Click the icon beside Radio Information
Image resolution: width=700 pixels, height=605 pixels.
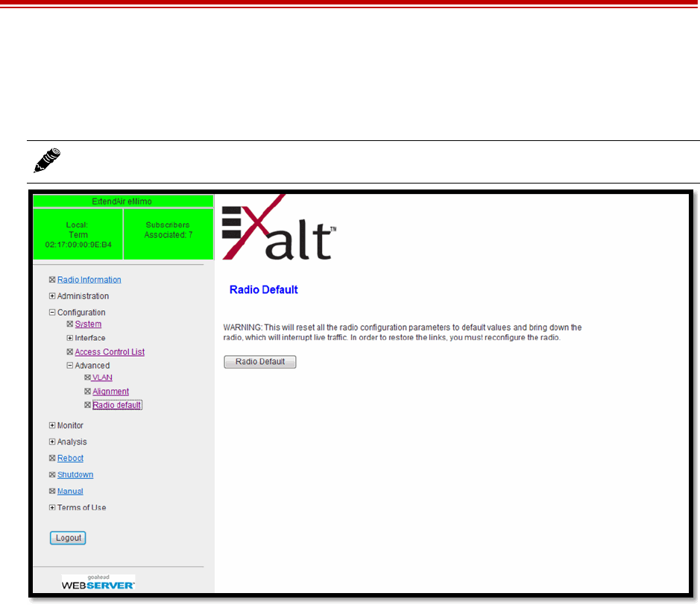[x=52, y=280]
